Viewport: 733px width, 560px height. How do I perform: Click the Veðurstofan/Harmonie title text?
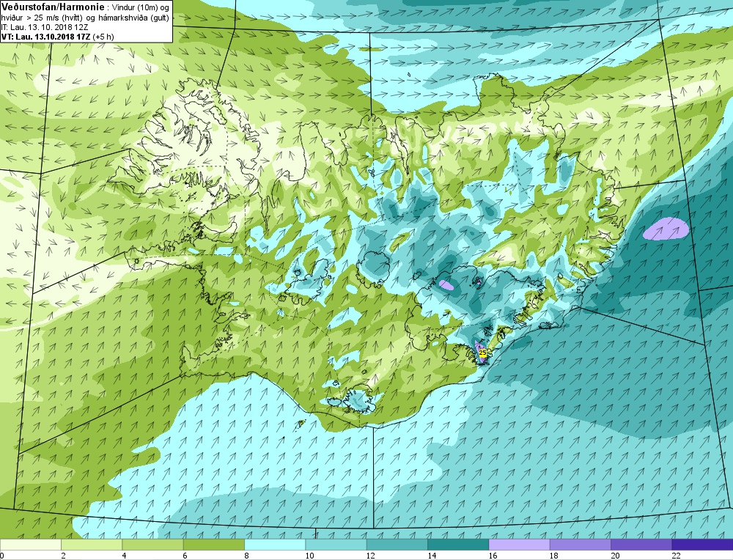coord(54,7)
